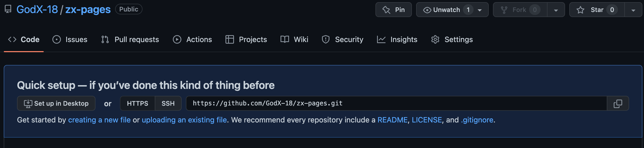Click Set up in Desktop button
644x148 pixels.
56,103
